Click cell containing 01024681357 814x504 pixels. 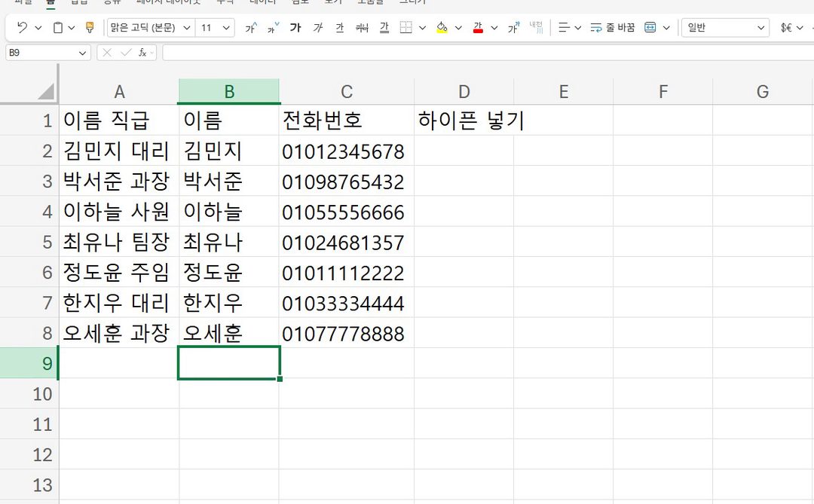click(347, 242)
